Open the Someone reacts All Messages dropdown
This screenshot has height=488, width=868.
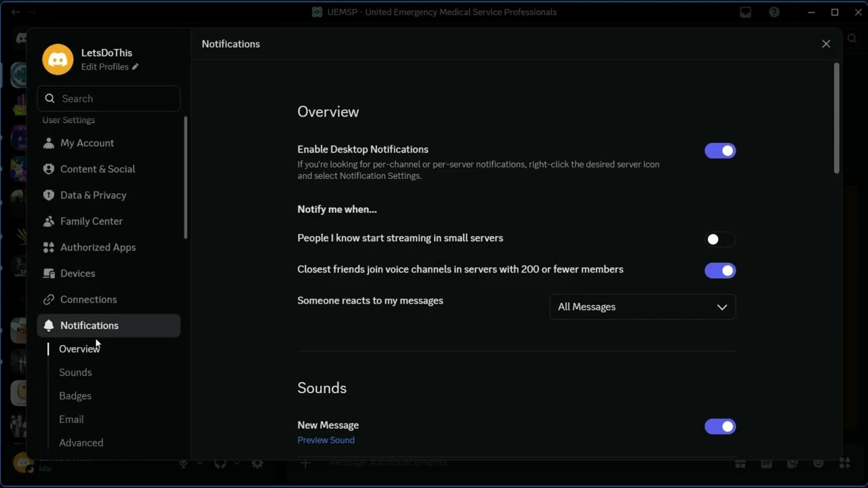pos(643,307)
